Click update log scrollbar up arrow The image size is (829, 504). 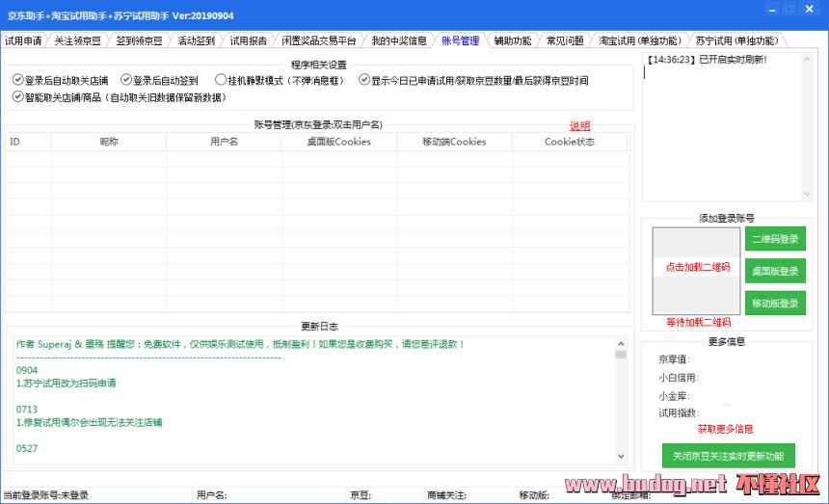click(x=621, y=343)
